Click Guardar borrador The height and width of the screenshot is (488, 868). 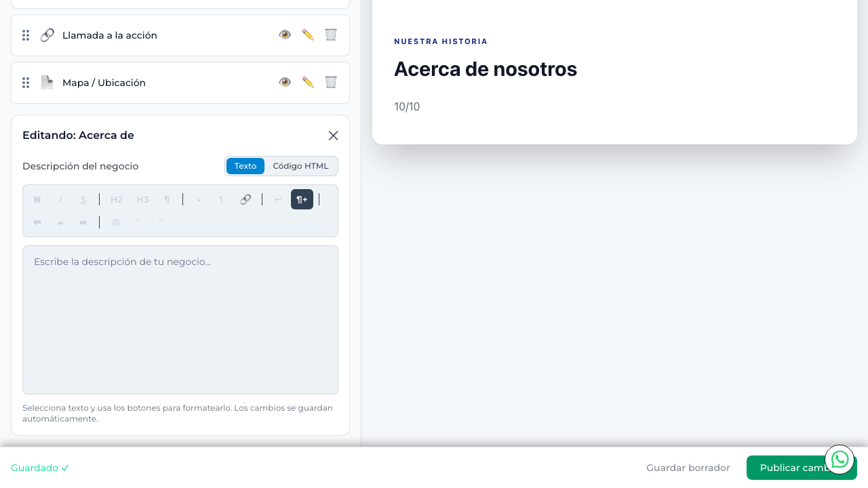click(688, 468)
